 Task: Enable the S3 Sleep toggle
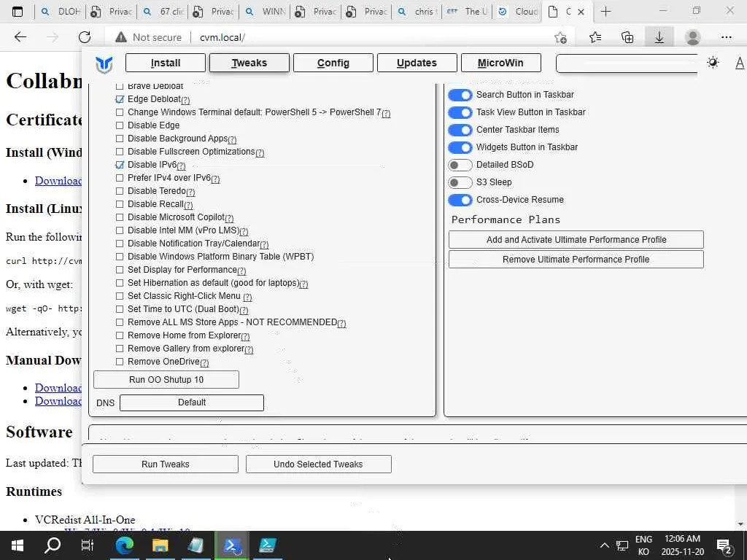click(460, 182)
